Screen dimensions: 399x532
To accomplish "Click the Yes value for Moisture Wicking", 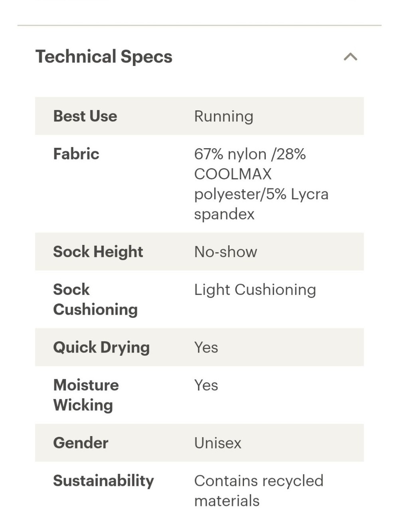I will pos(206,385).
